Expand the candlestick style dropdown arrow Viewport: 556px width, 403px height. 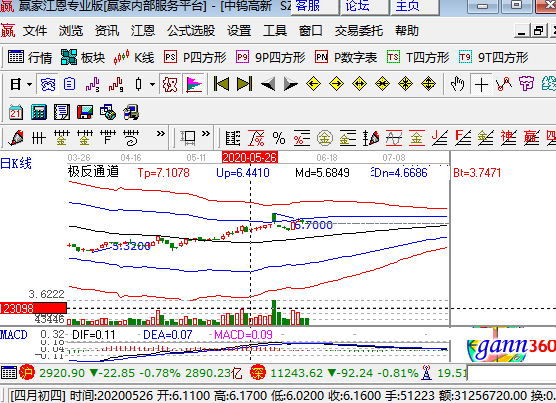[x=152, y=84]
